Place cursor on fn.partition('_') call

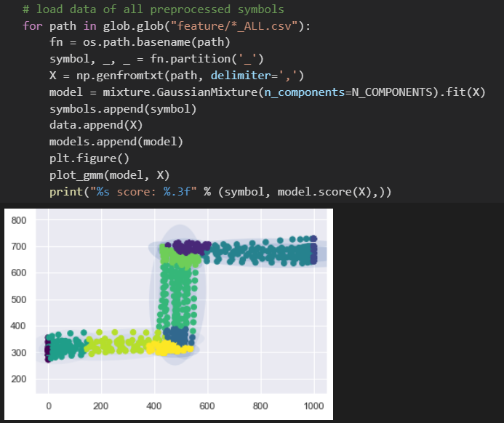[207, 59]
